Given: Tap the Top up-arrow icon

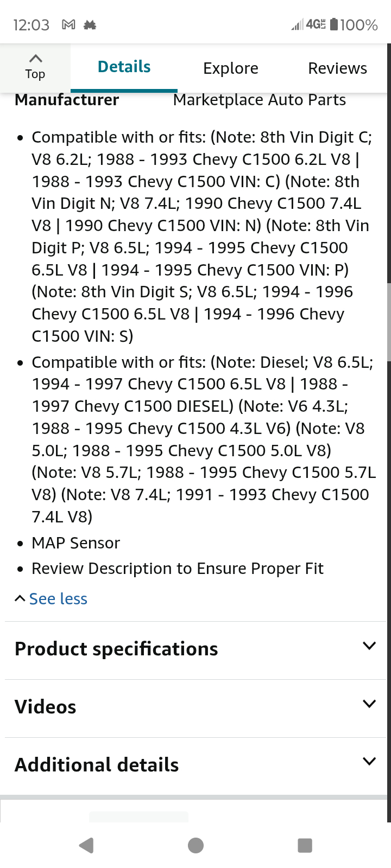Looking at the screenshot, I should click(35, 59).
